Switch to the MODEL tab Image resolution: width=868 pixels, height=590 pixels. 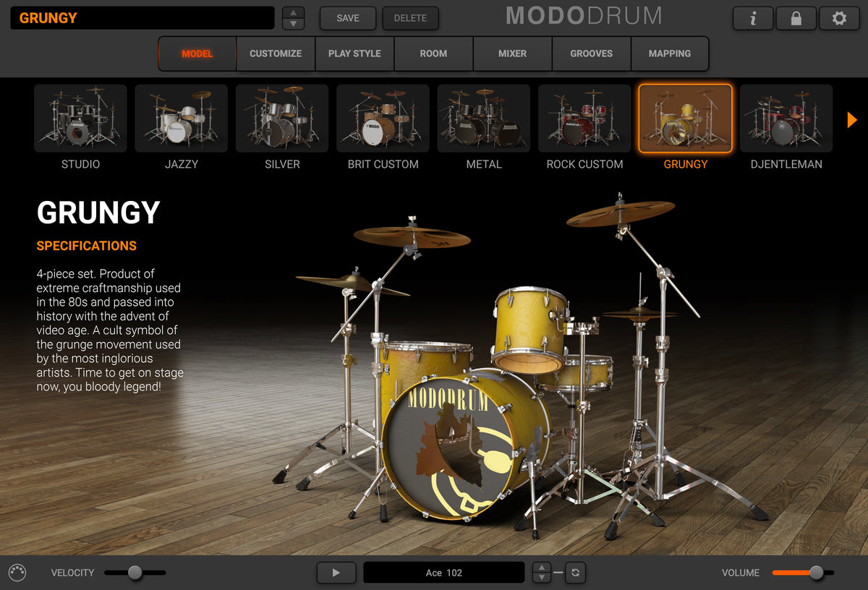click(x=197, y=54)
